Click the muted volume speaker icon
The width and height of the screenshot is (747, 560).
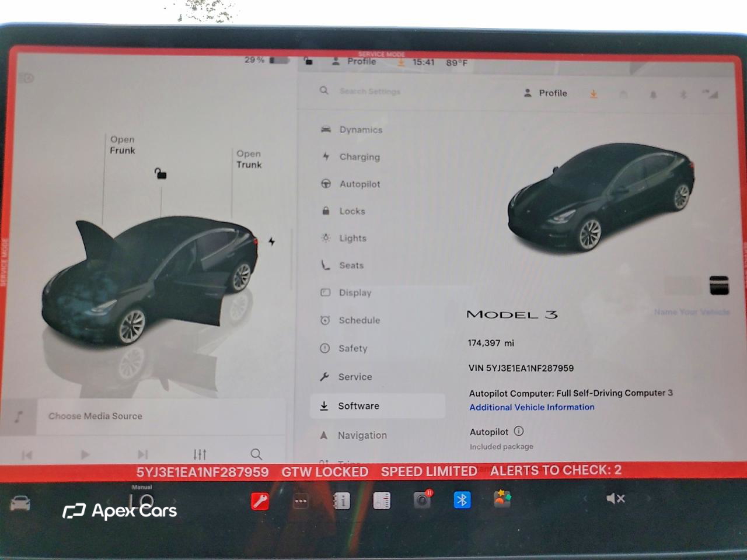[x=616, y=499]
